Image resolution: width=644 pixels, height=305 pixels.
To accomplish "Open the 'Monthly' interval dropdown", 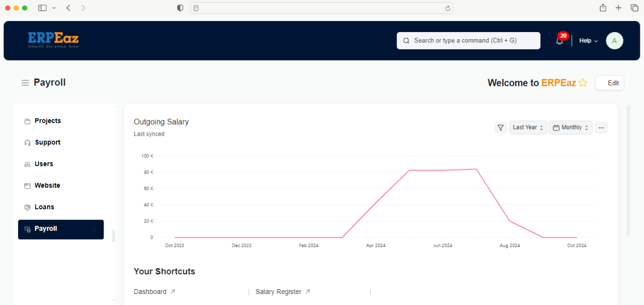I will [x=570, y=128].
